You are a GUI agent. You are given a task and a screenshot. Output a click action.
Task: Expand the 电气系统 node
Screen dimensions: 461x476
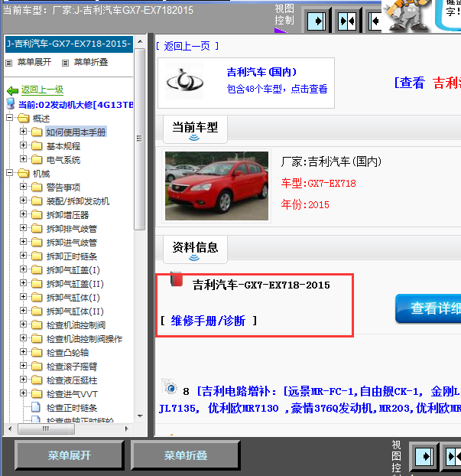tap(23, 158)
